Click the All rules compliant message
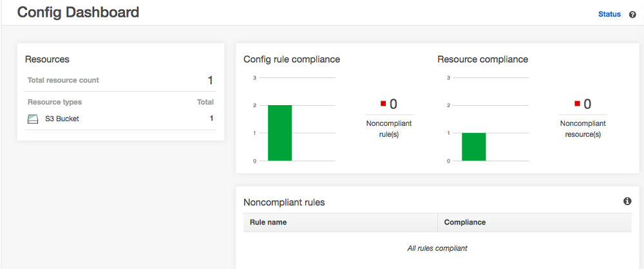 (437, 248)
